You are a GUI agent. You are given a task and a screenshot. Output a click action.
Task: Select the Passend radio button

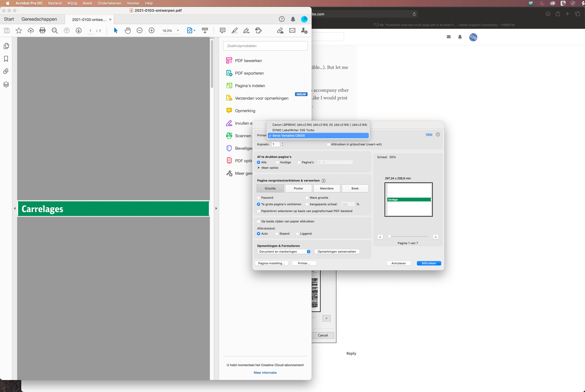point(259,198)
